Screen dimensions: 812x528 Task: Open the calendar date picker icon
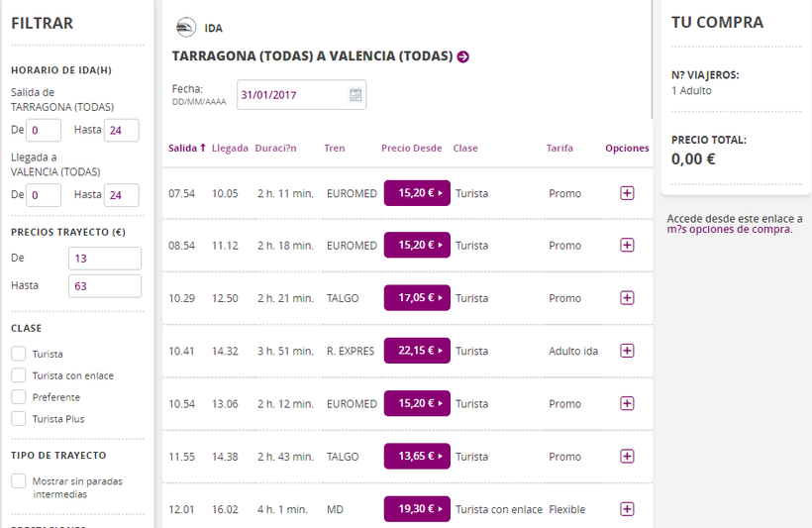tap(355, 95)
